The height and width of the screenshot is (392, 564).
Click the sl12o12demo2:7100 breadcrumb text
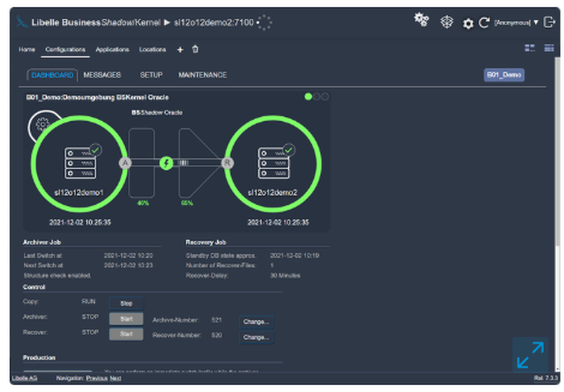pos(214,23)
